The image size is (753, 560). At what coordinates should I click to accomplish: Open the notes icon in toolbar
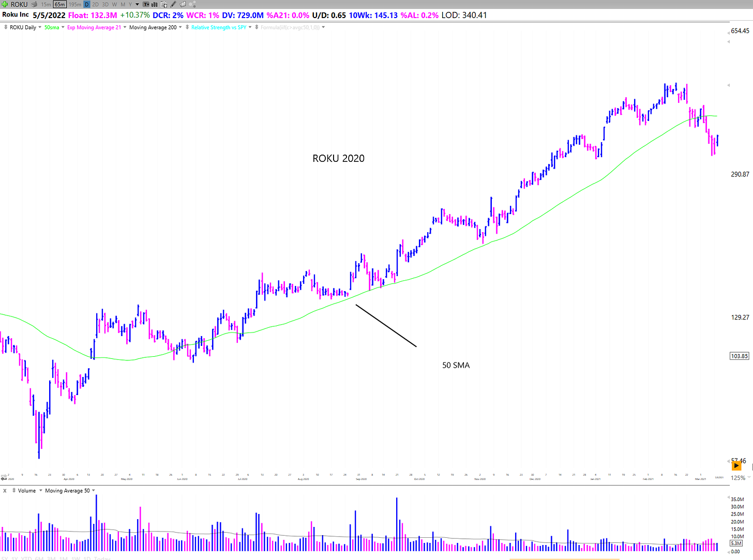tap(183, 4)
